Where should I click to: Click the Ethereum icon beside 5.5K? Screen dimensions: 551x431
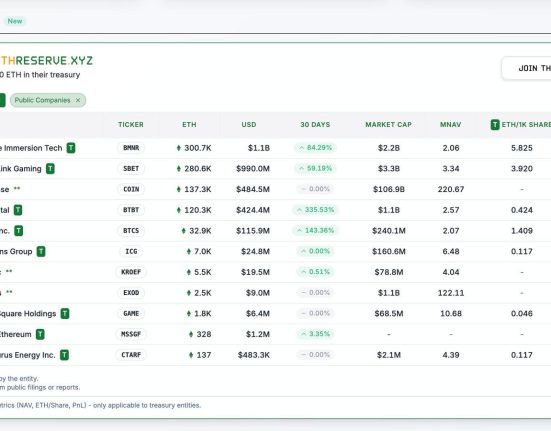point(189,272)
